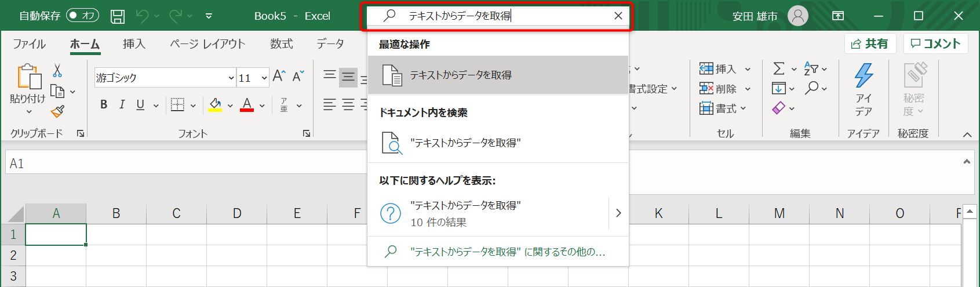Click the Undo arrow icon

[x=142, y=16]
